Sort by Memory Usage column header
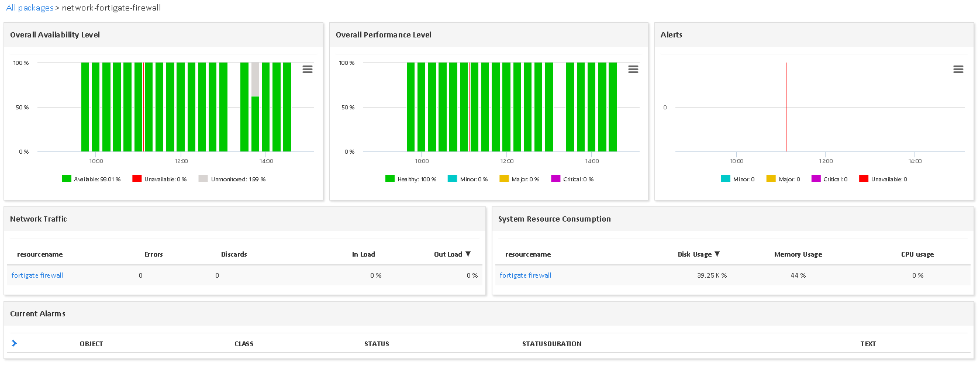 pyautogui.click(x=798, y=254)
